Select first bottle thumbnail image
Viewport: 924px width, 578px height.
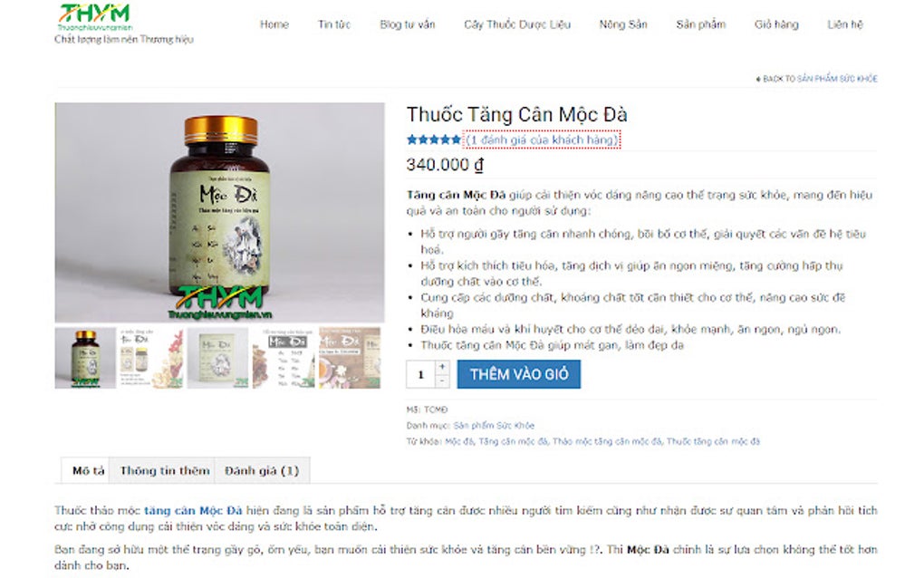[x=85, y=358]
